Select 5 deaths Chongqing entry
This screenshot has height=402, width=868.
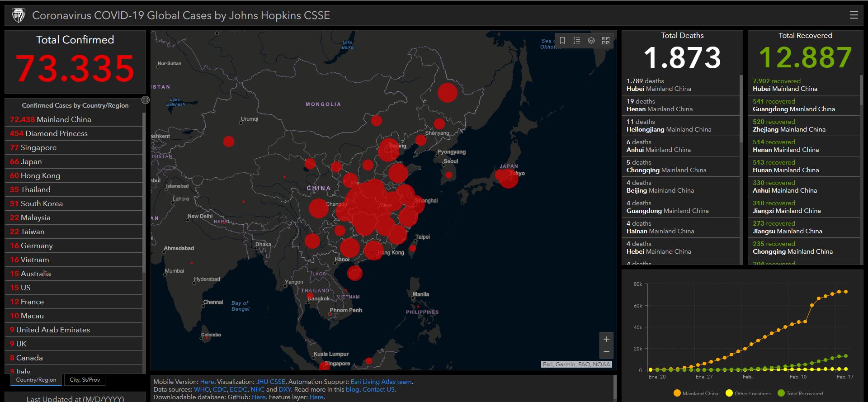(x=681, y=166)
